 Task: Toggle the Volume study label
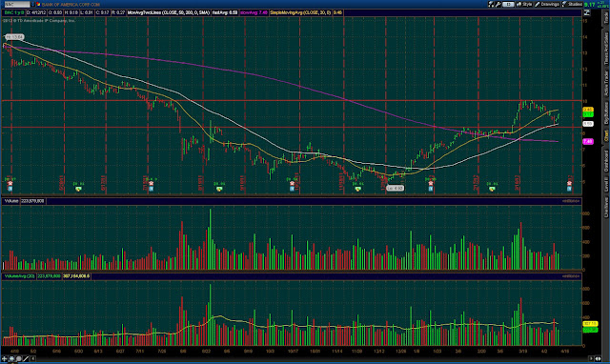(11, 201)
